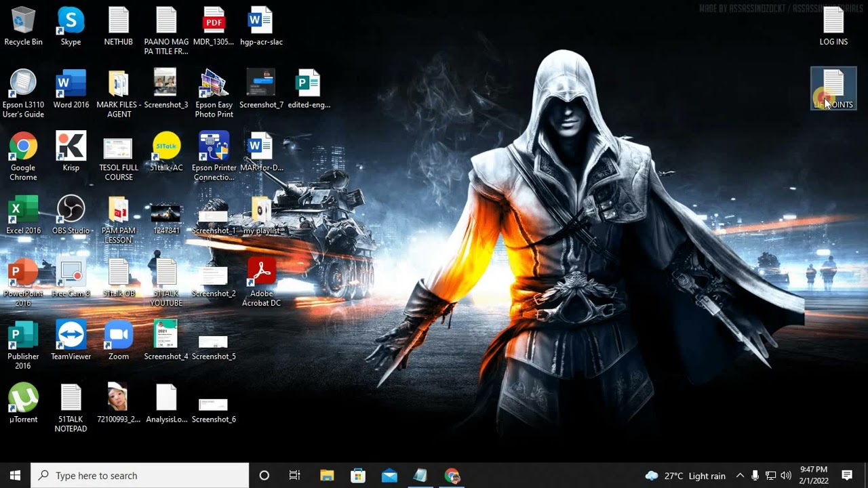The width and height of the screenshot is (868, 488).
Task: Select the Adobe Acrobat DC shortcut
Action: pos(261,283)
